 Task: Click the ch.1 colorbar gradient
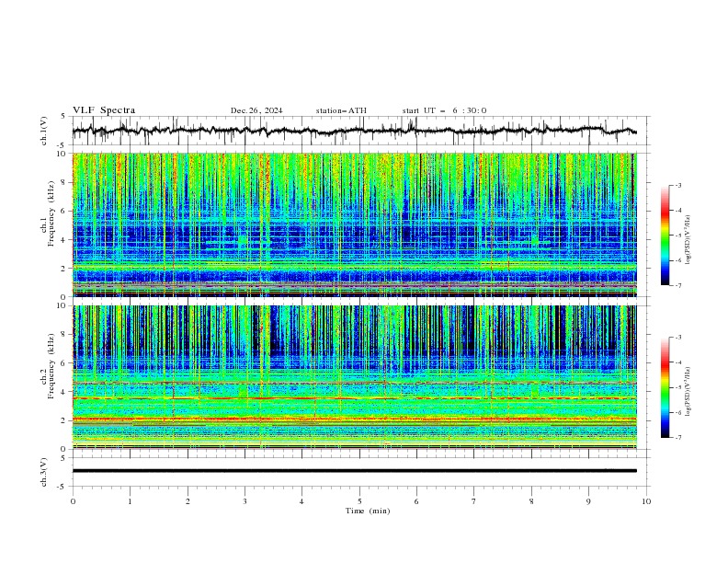(665, 236)
